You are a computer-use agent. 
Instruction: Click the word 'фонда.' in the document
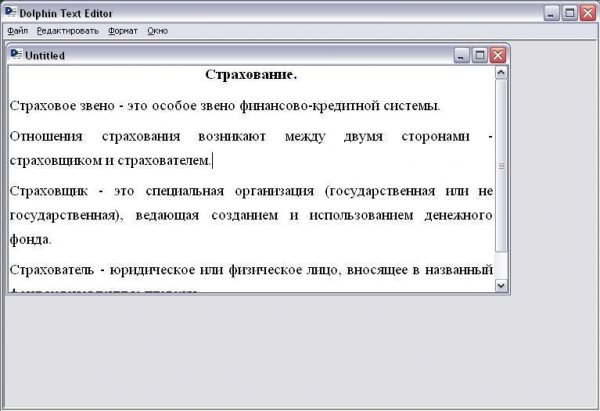coord(30,240)
